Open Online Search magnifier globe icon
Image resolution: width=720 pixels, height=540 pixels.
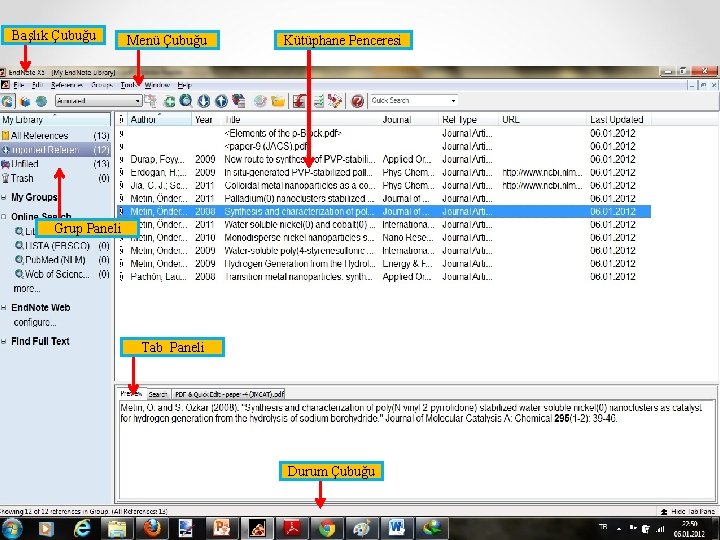tap(186, 101)
